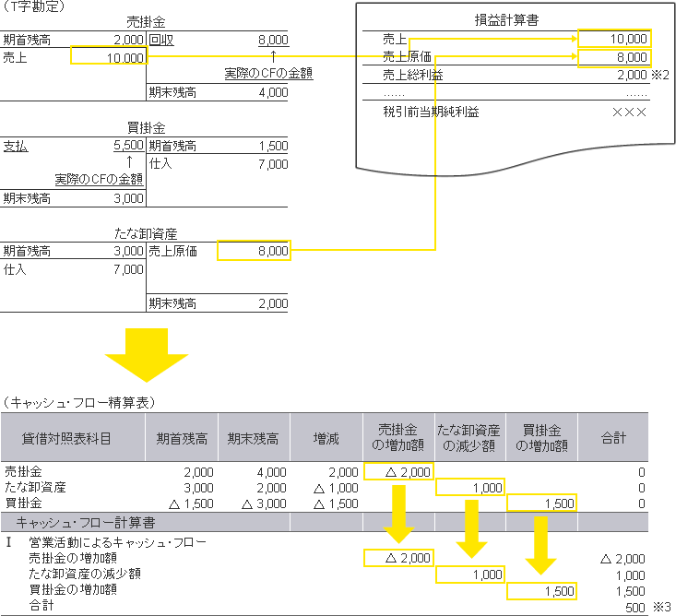Click the up arrow under 支払 5,500
This screenshot has width=676, height=616.
point(130,161)
